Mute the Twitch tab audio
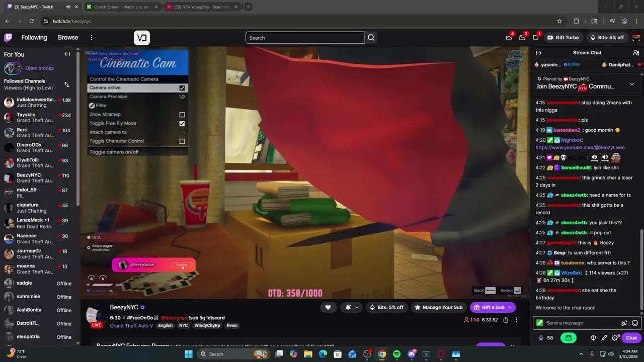This screenshot has height=362, width=644. [x=68, y=7]
